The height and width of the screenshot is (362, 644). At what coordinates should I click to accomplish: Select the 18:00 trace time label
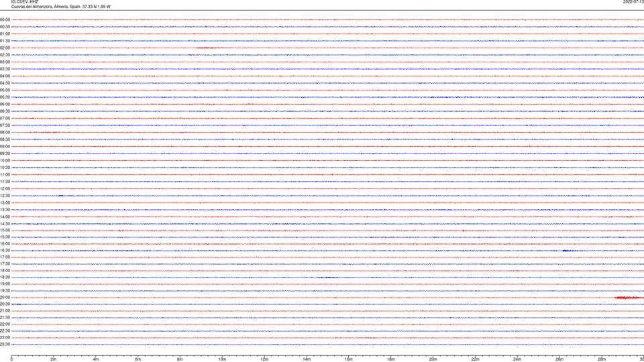click(x=5, y=270)
